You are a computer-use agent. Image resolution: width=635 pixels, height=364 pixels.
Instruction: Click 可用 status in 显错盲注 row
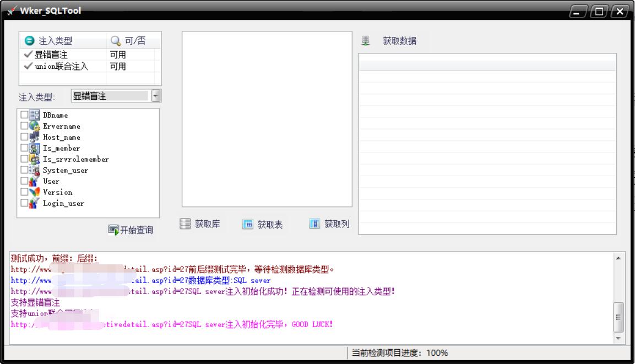[118, 55]
